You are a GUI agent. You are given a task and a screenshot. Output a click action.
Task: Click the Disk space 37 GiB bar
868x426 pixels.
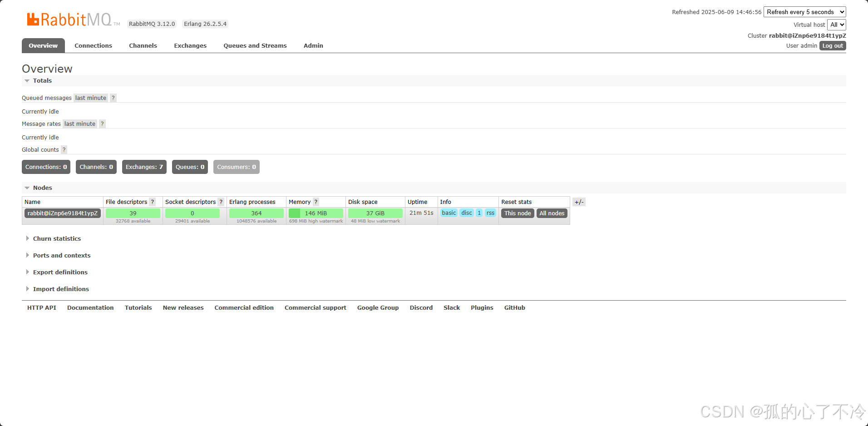pos(375,213)
